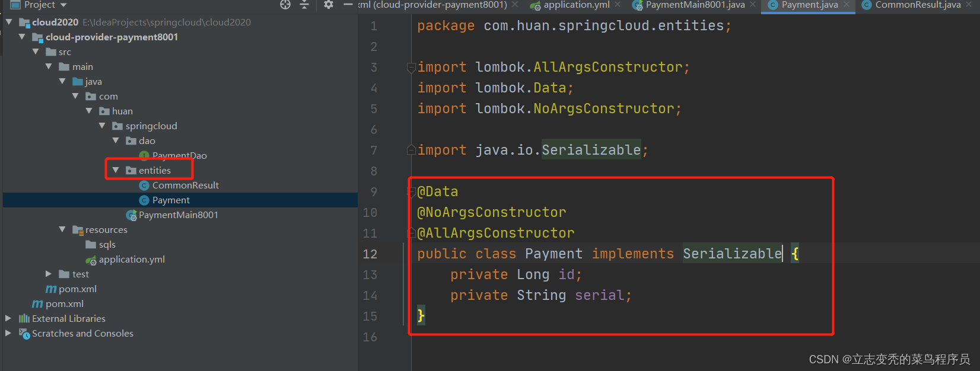Image resolution: width=980 pixels, height=371 pixels.
Task: Select application.yml in the project tree
Action: click(132, 260)
